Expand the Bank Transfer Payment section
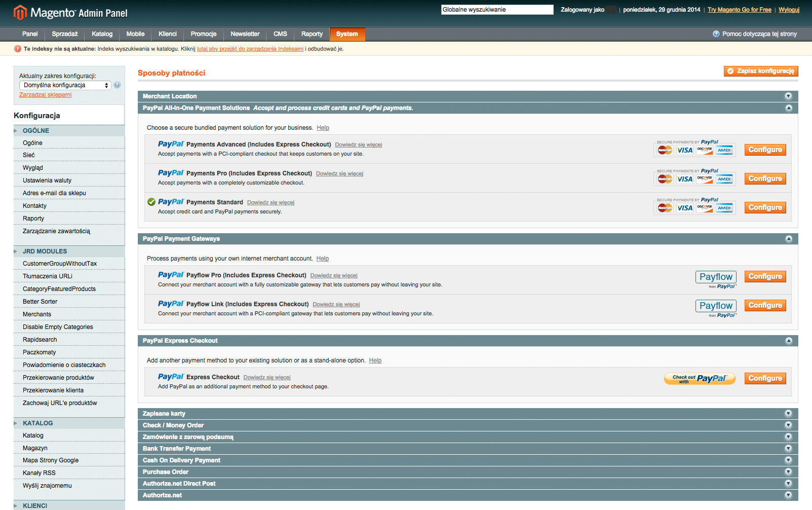Image resolution: width=812 pixels, height=510 pixels. point(788,449)
